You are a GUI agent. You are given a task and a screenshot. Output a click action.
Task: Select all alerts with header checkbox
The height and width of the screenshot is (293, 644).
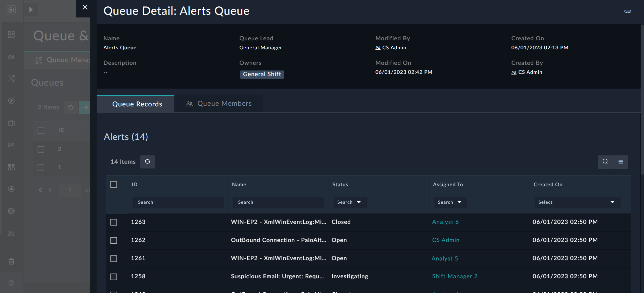[x=114, y=185]
